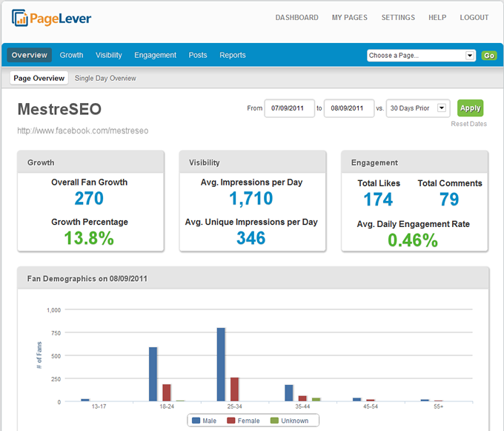The width and height of the screenshot is (504, 431).
Task: Toggle the Female series legend swatch
Action: [x=231, y=421]
